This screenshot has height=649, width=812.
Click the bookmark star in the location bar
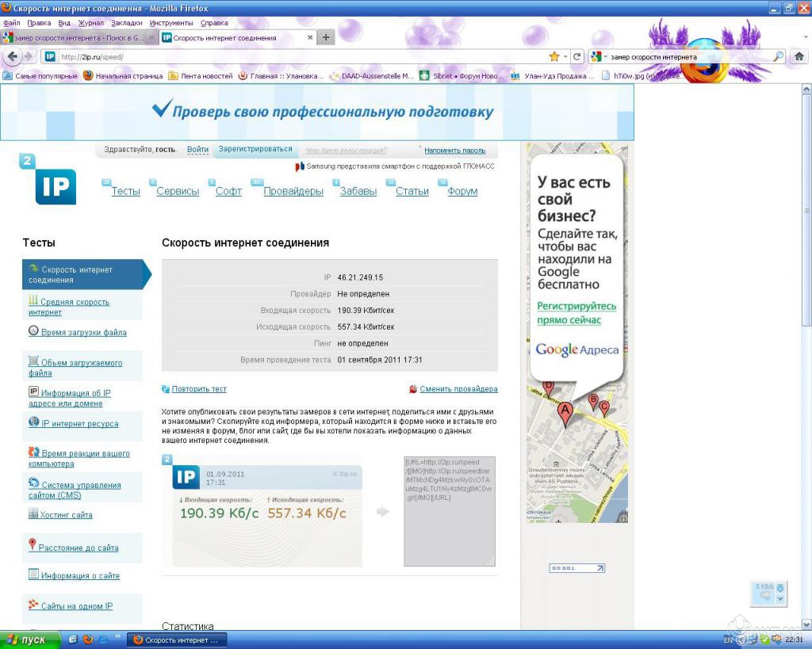(555, 57)
